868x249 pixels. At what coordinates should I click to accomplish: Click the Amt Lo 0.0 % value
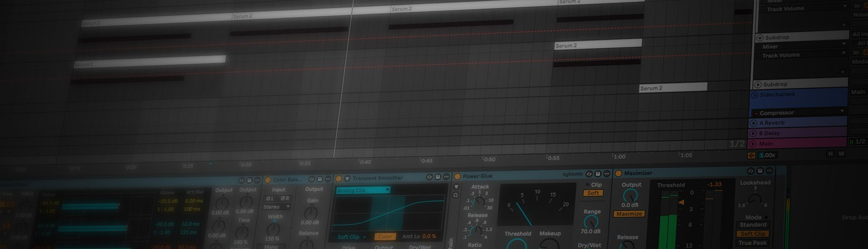pyautogui.click(x=429, y=236)
